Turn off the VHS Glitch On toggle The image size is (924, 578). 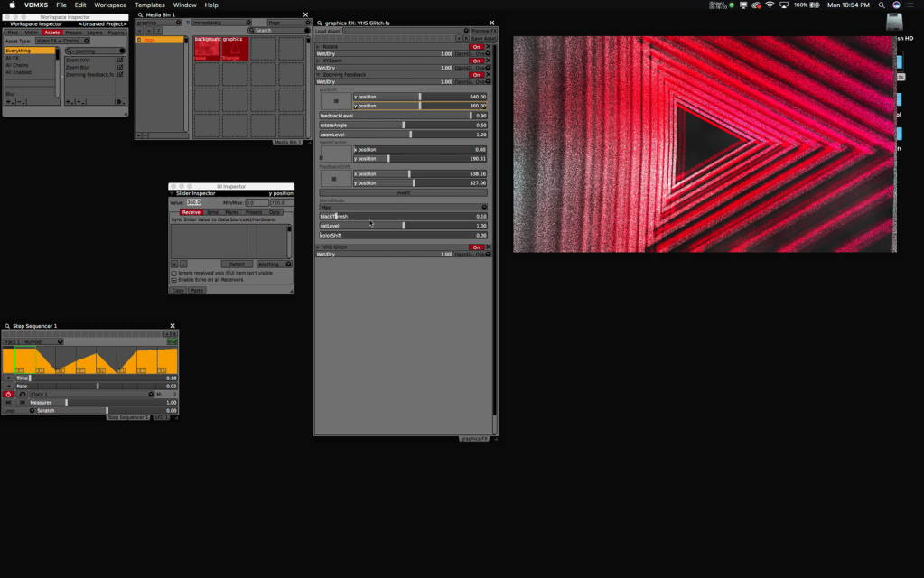click(x=476, y=247)
